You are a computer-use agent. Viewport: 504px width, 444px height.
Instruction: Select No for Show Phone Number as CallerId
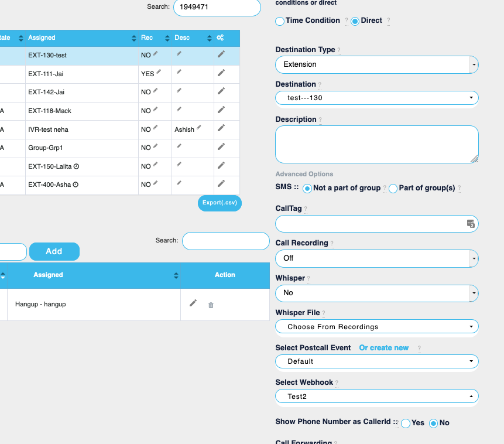point(433,423)
